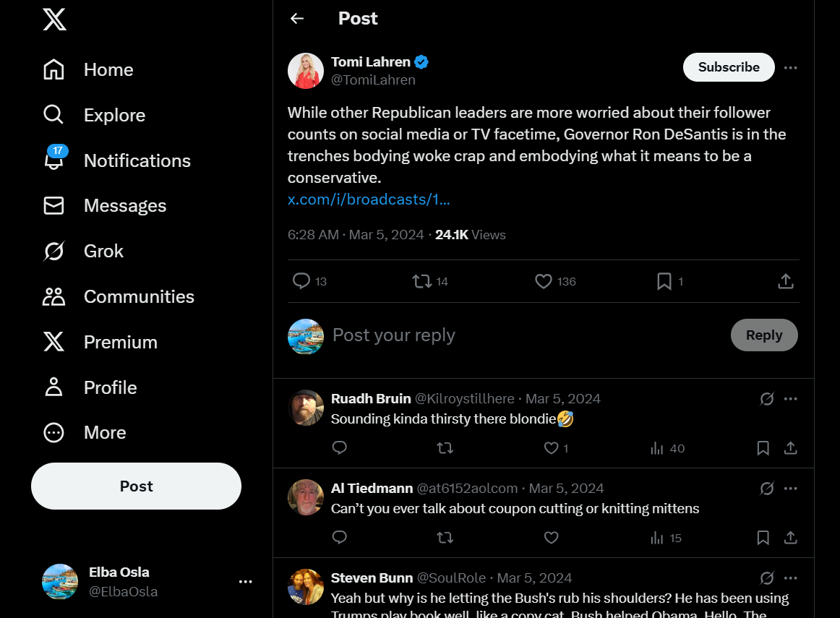Click the back arrow beside Post
The image size is (840, 618).
tap(297, 19)
